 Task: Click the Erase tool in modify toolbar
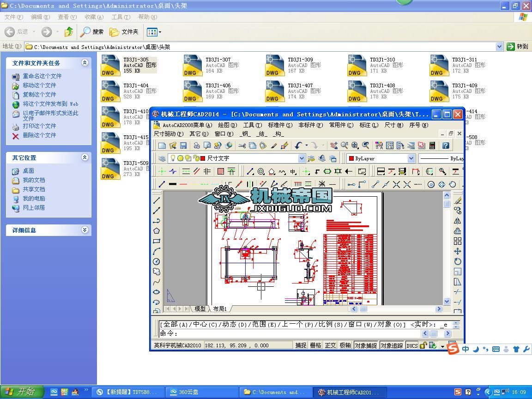(x=457, y=200)
